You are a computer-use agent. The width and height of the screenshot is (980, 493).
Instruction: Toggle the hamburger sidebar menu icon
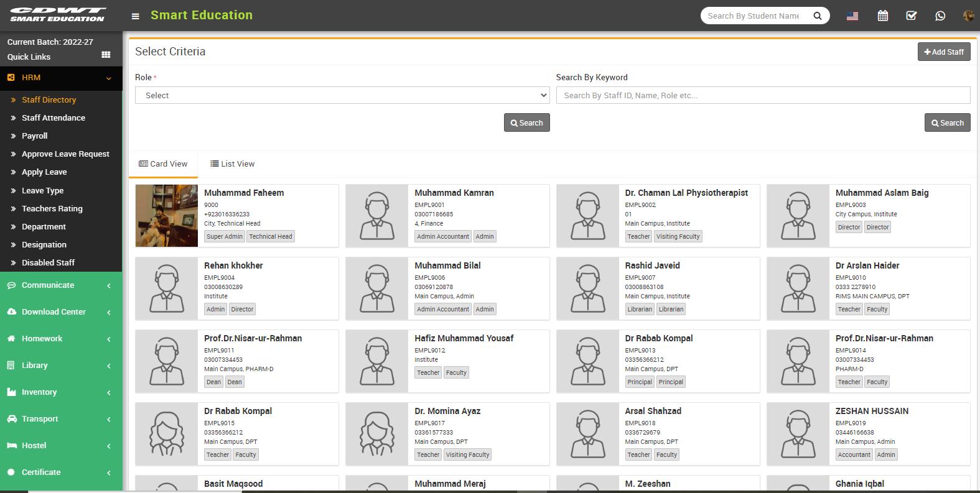pos(135,16)
